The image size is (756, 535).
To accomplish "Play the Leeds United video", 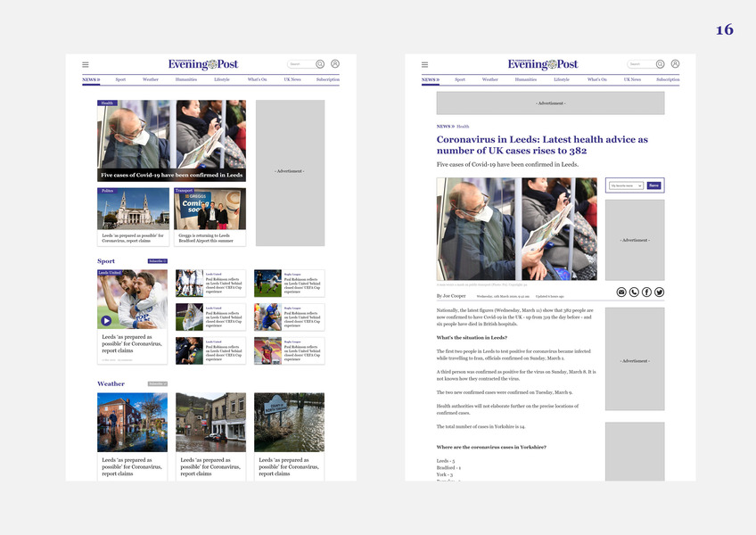I will tap(106, 320).
